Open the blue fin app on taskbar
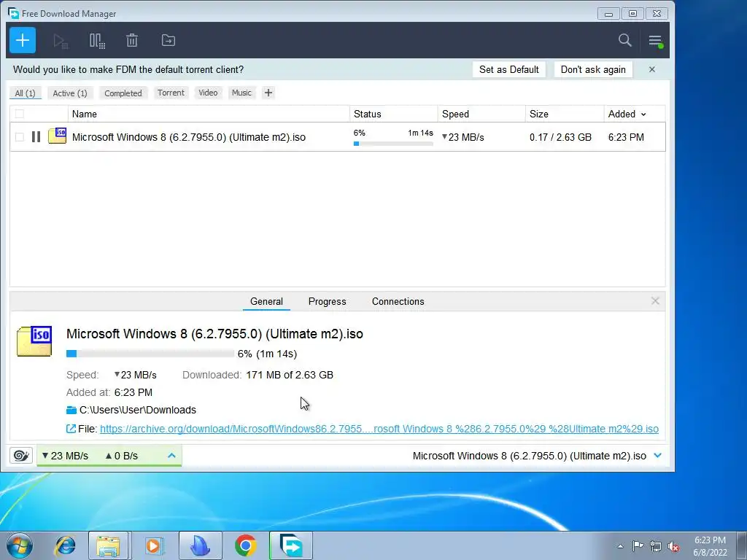Image resolution: width=747 pixels, height=560 pixels. [x=200, y=545]
